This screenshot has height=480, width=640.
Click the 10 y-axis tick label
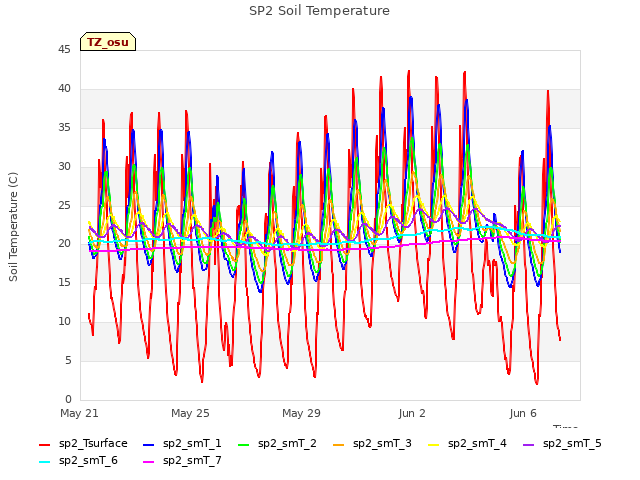pyautogui.click(x=64, y=322)
